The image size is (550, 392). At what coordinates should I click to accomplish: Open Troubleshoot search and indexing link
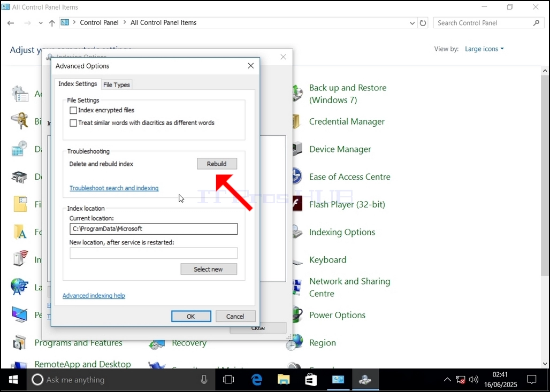click(114, 188)
